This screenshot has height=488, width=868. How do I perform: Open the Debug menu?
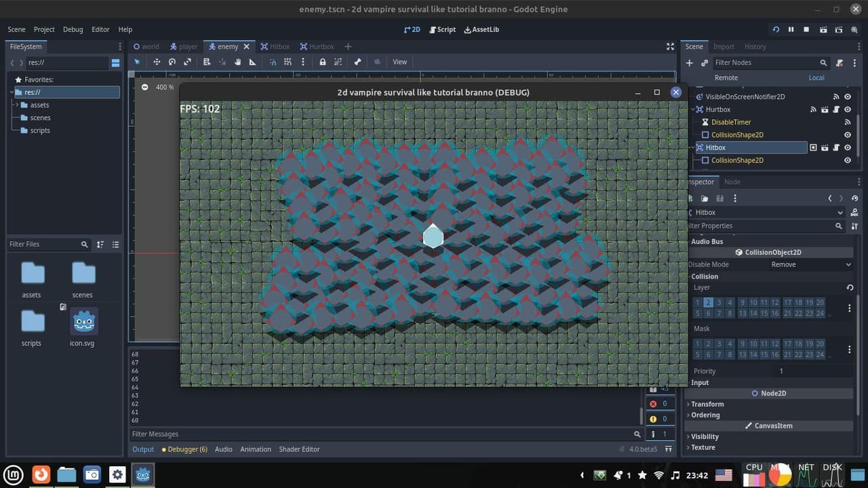73,29
